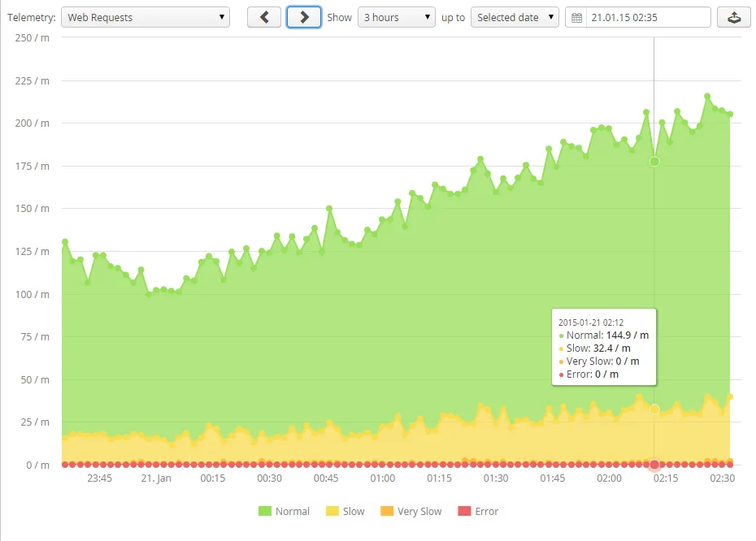
Task: Click the export chart icon button
Action: (733, 17)
